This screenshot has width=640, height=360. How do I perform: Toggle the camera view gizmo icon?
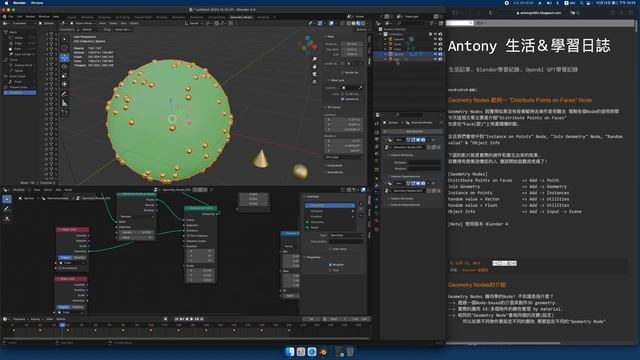(315, 74)
